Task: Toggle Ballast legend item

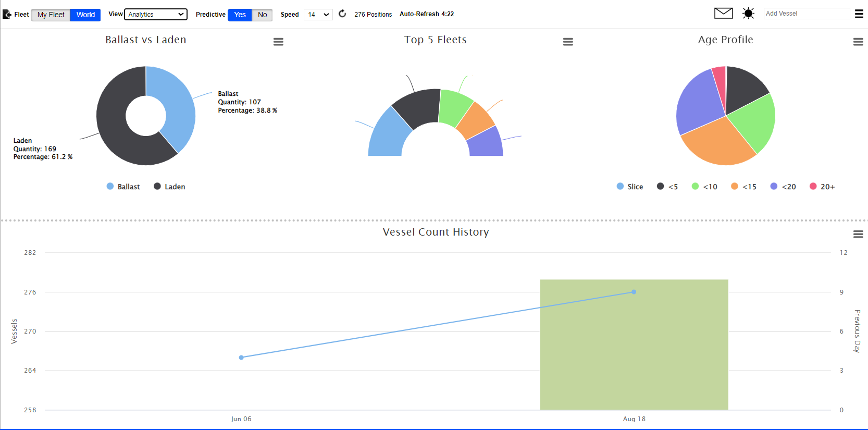Action: pyautogui.click(x=123, y=187)
